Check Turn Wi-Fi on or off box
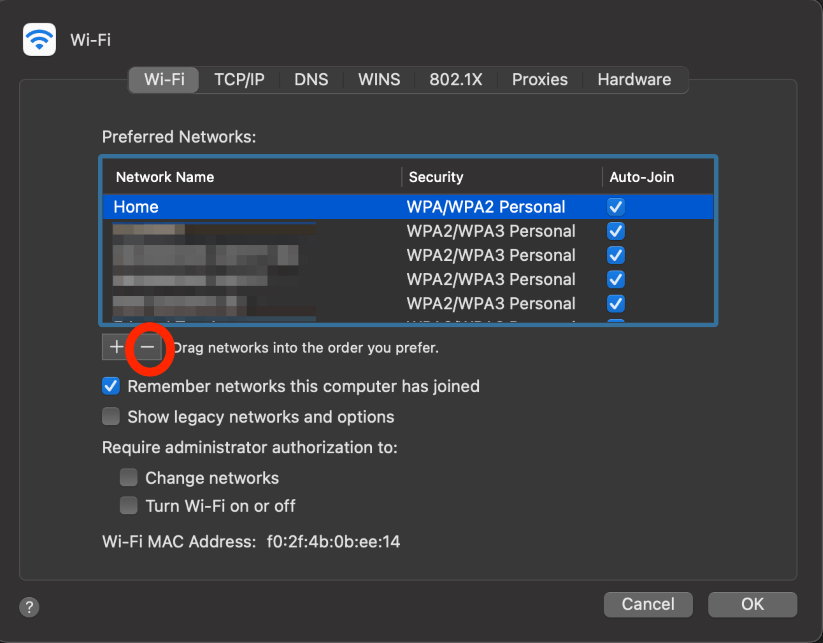Screen dimensions: 823x643 coord(129,506)
